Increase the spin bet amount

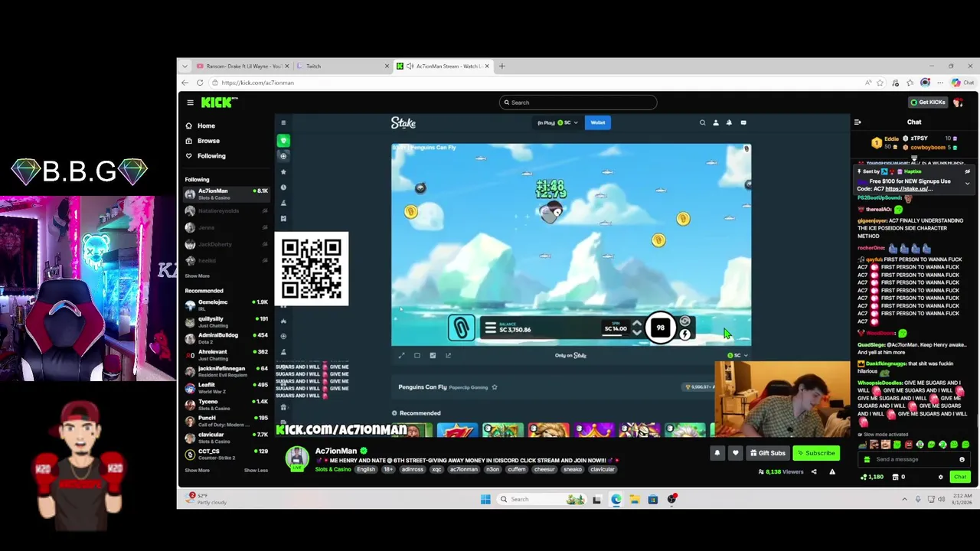click(636, 324)
